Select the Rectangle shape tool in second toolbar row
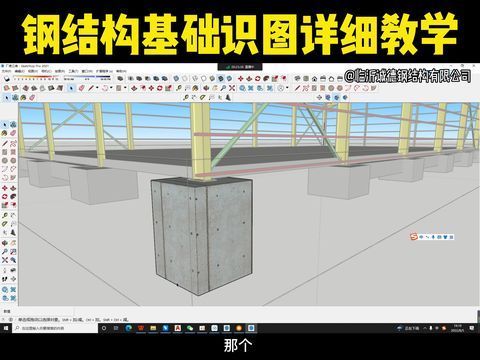 pyautogui.click(x=118, y=88)
